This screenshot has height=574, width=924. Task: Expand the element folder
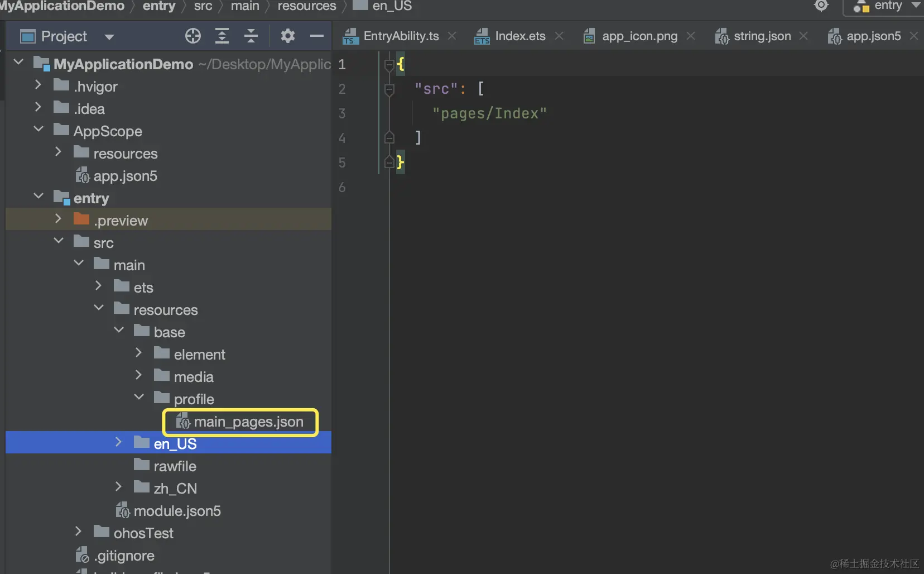click(x=138, y=353)
